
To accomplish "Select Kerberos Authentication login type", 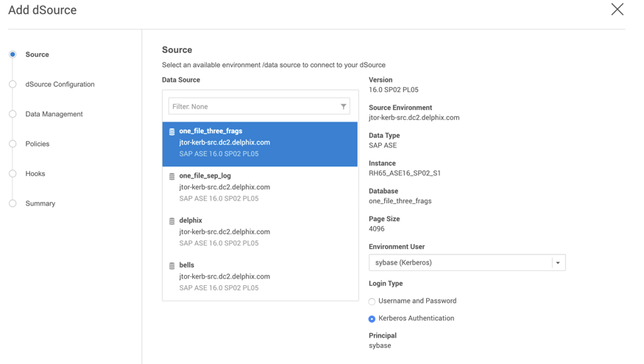I will click(372, 319).
